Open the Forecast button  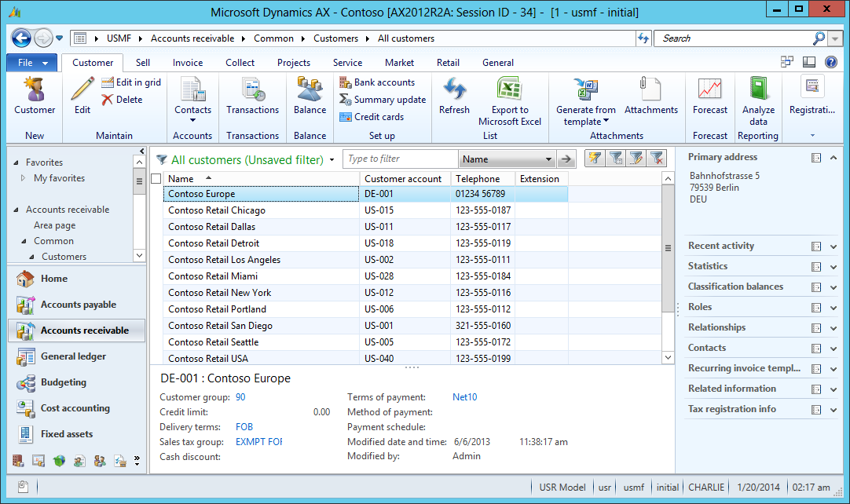click(709, 95)
